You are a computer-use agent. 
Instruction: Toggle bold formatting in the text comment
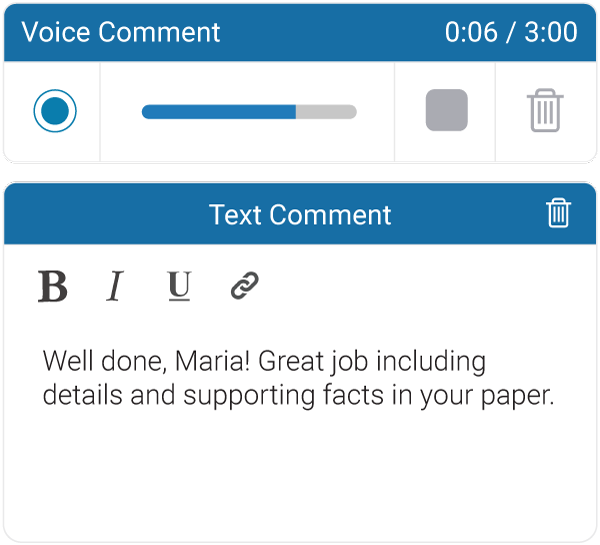53,286
